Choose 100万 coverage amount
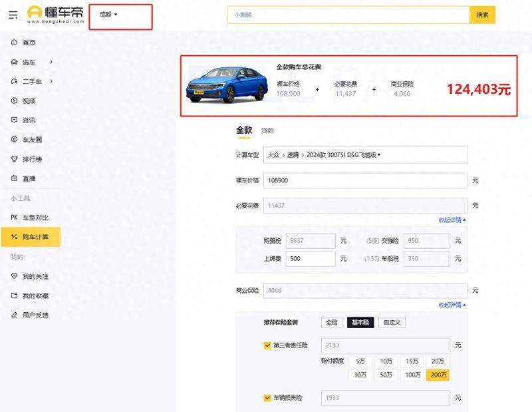 click(412, 375)
